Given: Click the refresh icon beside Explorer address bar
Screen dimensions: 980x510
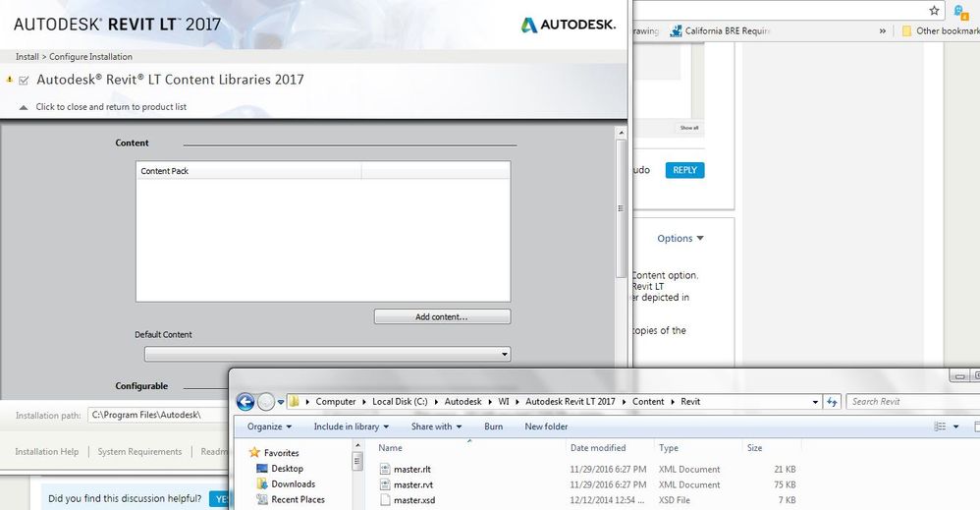Looking at the screenshot, I should [832, 402].
